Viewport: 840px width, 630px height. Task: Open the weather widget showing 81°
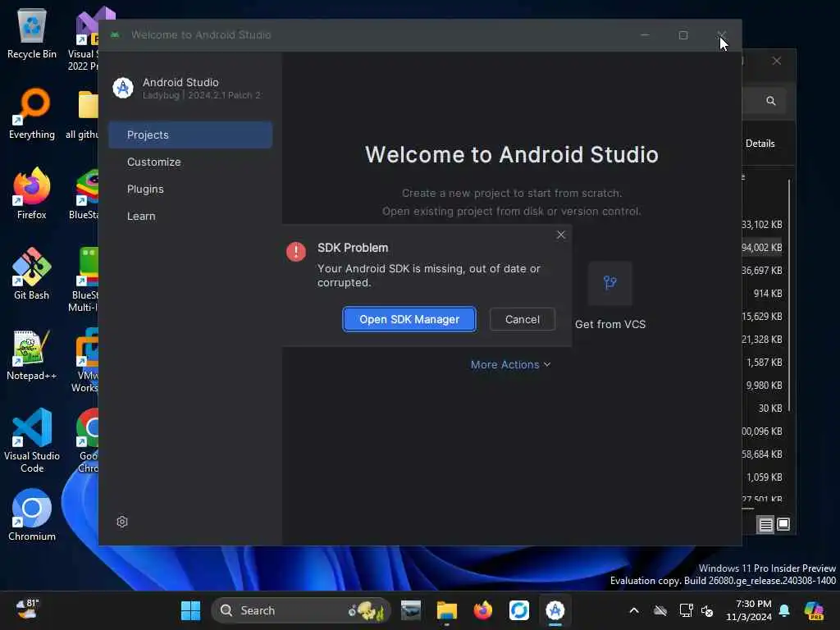pyautogui.click(x=27, y=609)
